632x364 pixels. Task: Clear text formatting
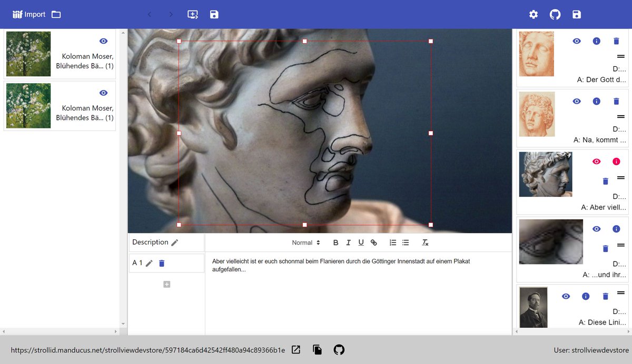click(425, 242)
